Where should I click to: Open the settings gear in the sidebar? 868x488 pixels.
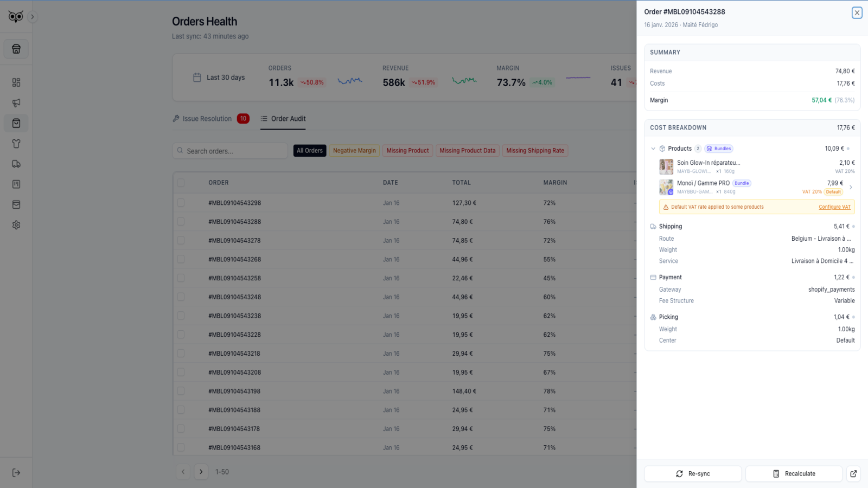tap(16, 225)
